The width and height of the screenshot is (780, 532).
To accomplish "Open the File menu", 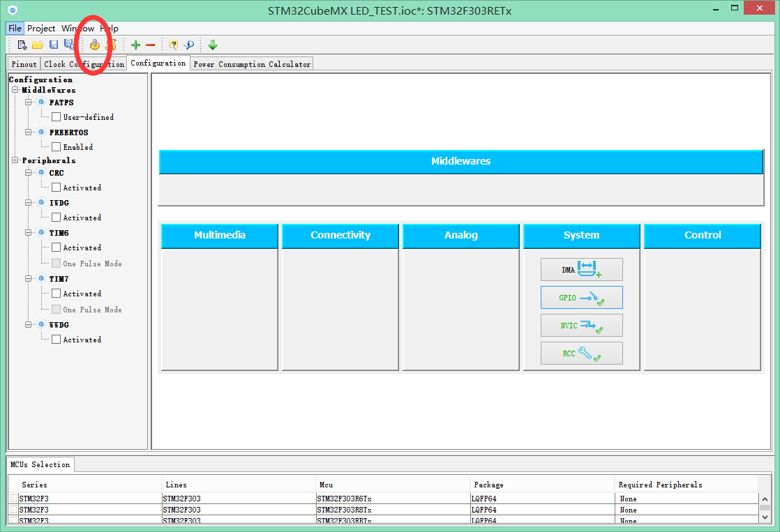I will coord(15,29).
